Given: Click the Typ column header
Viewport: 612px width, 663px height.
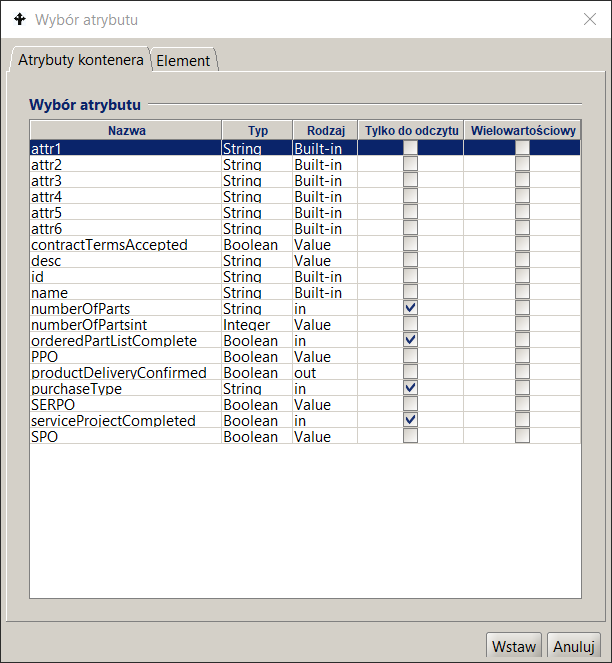Looking at the screenshot, I should coord(257,130).
